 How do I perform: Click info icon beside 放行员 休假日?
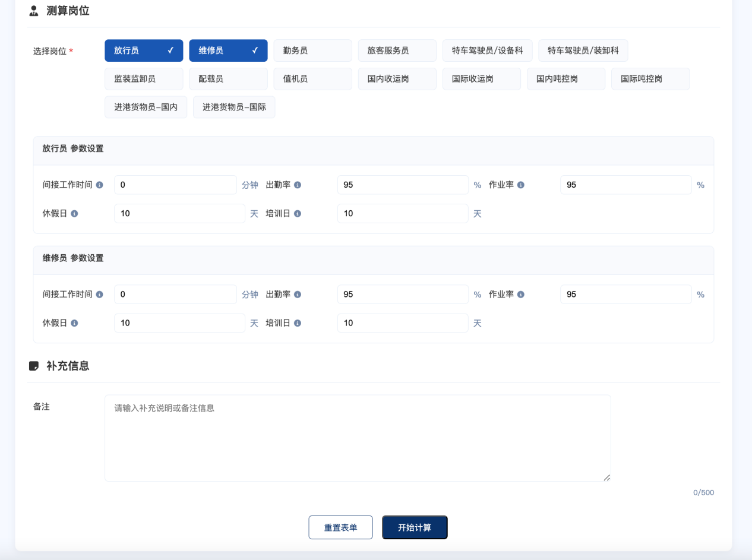[x=74, y=213]
